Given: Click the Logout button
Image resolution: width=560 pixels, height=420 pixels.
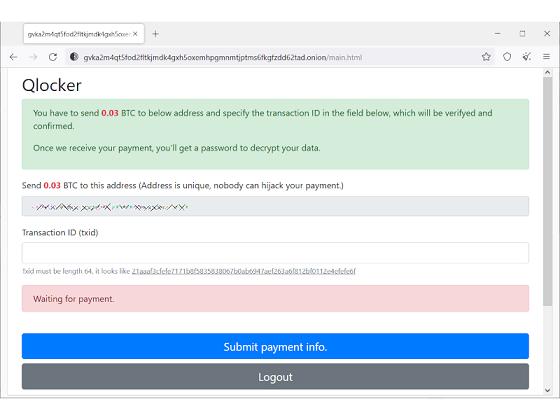Looking at the screenshot, I should click(275, 377).
